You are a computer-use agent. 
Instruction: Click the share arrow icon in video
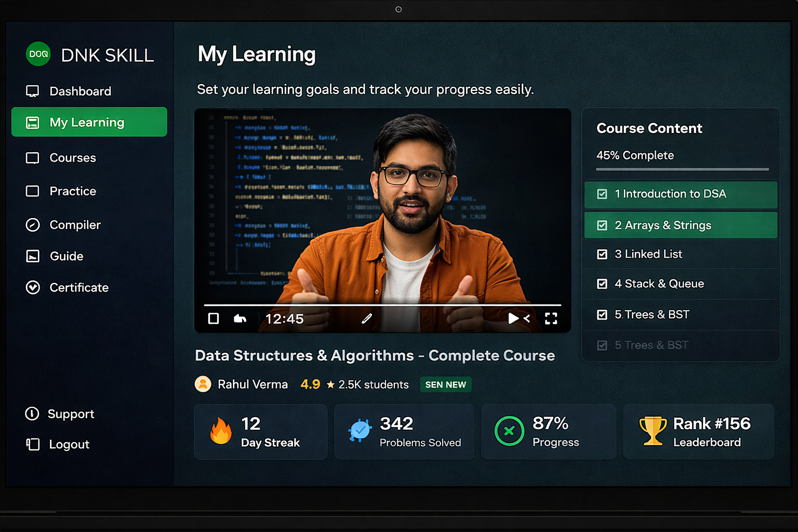(240, 318)
